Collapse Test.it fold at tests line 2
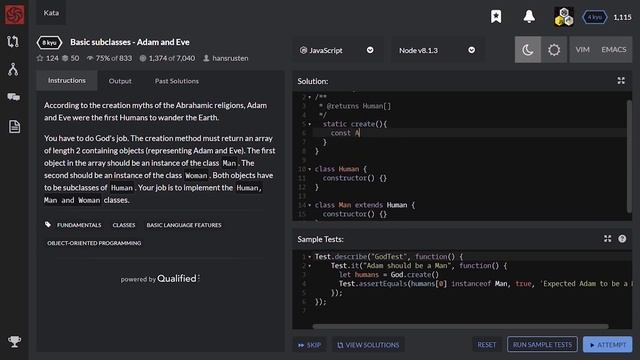The image size is (640, 360). [309, 266]
